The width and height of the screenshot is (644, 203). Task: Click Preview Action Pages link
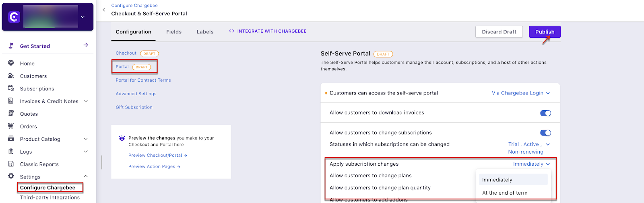tap(154, 166)
